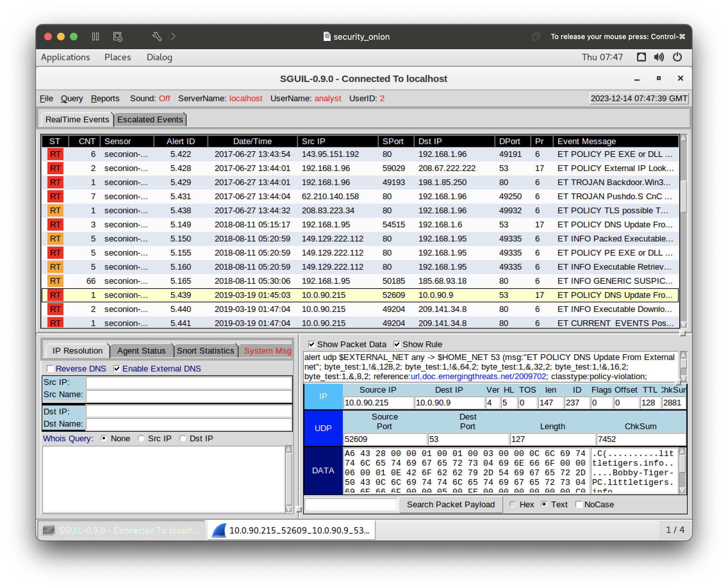The width and height of the screenshot is (728, 588).
Task: Click the events list scroll down arrow
Action: point(683,324)
